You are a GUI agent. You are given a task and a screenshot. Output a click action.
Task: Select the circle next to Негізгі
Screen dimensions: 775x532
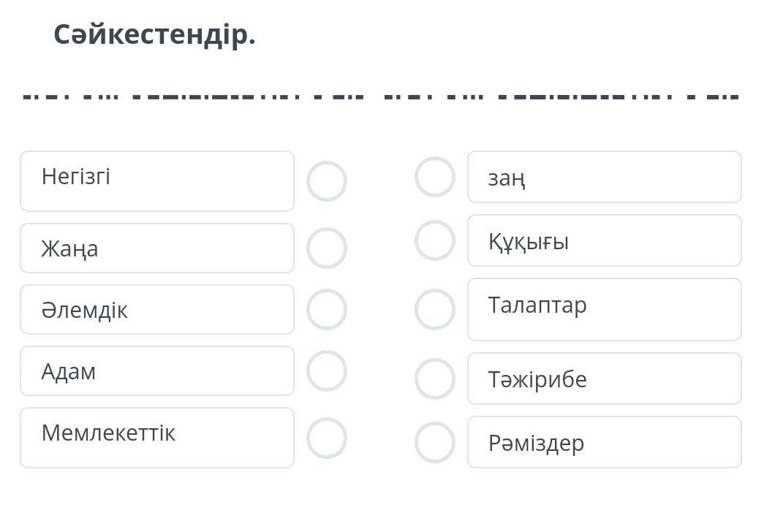[x=326, y=181]
